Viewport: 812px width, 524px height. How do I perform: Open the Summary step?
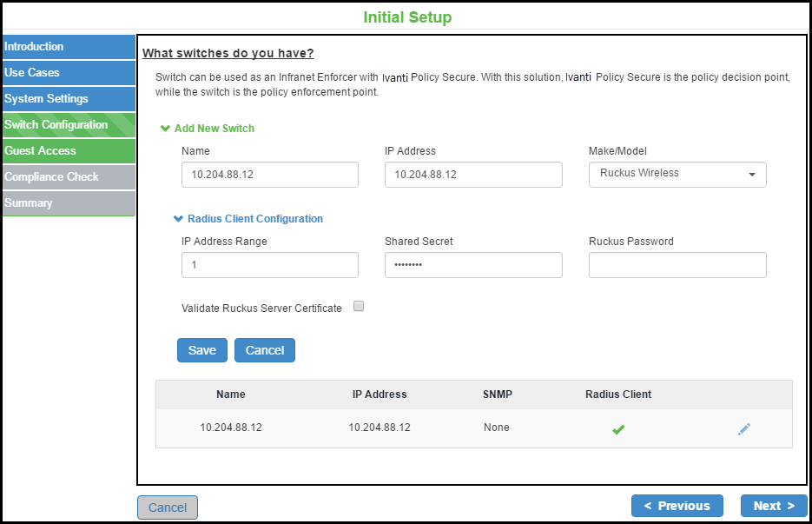click(x=68, y=203)
